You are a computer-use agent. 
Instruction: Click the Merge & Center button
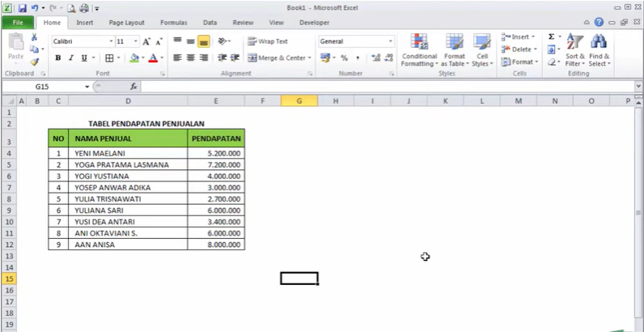[x=277, y=58]
